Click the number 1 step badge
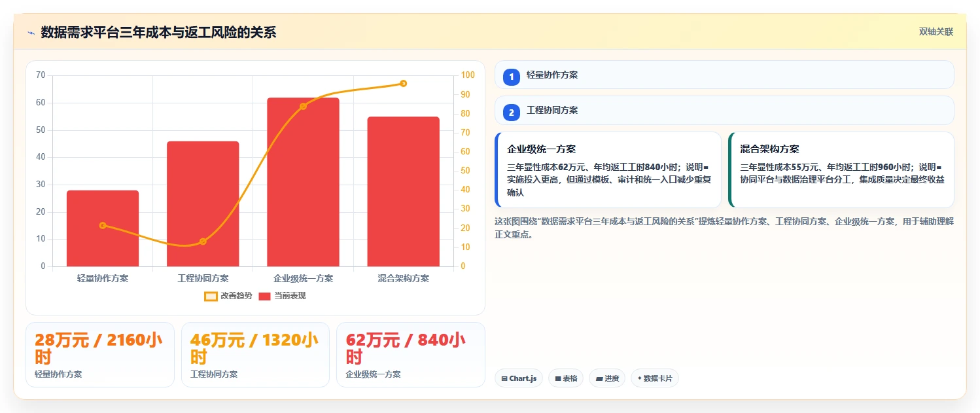 point(512,77)
